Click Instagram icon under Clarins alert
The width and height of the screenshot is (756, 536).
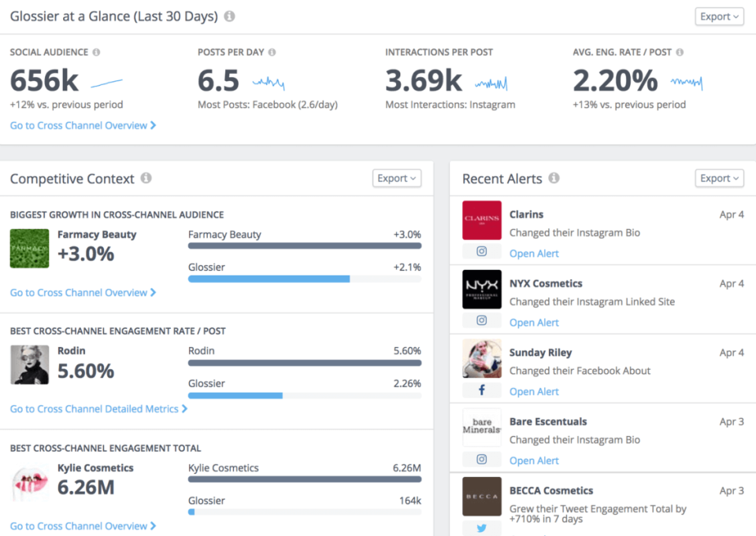tap(482, 252)
